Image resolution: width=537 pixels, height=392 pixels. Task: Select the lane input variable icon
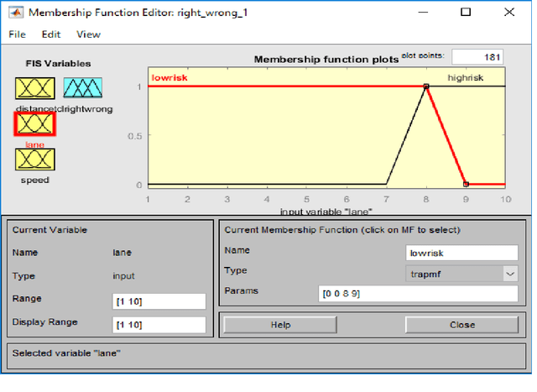click(x=35, y=123)
